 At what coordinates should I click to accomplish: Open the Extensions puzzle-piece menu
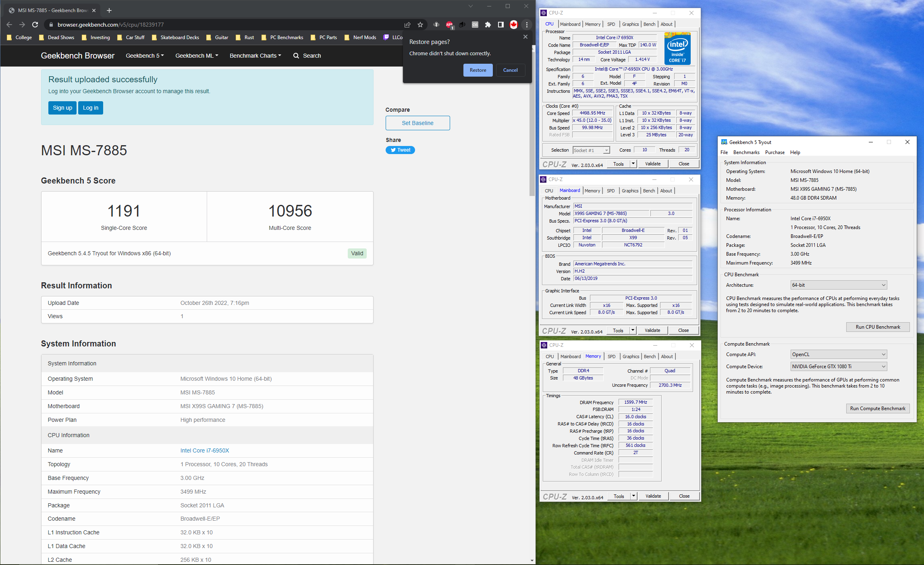point(488,25)
